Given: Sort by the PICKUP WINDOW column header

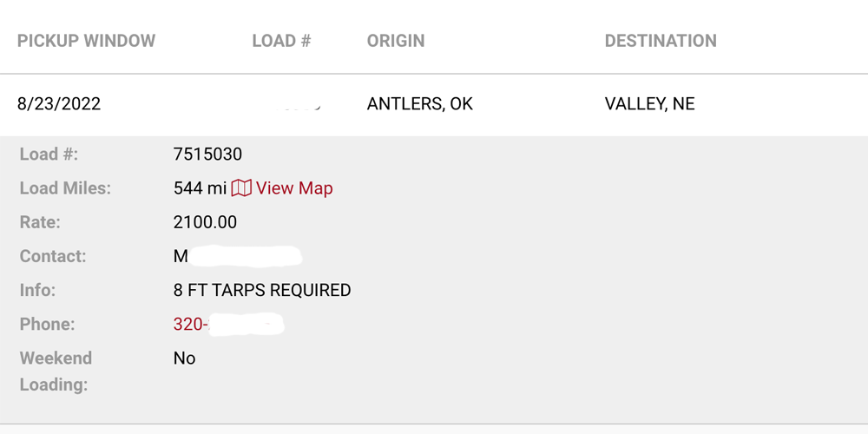Looking at the screenshot, I should [86, 41].
